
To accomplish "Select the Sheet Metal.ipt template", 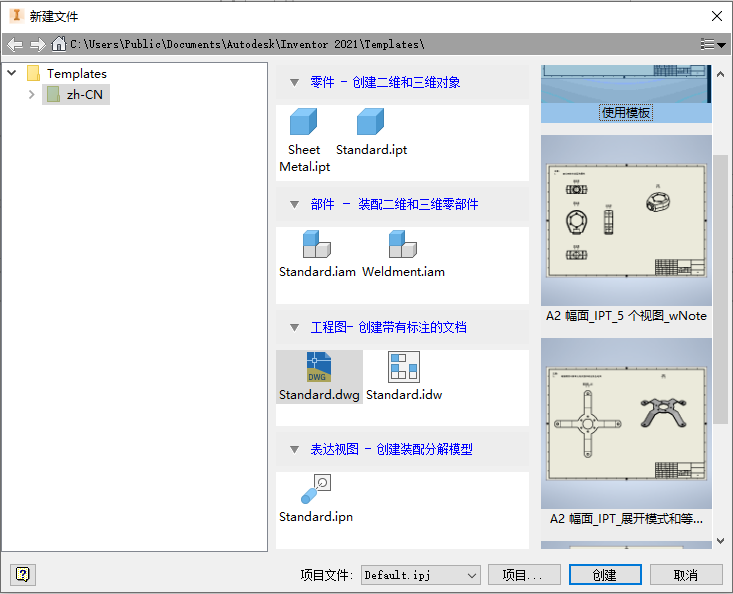I will coord(304,141).
